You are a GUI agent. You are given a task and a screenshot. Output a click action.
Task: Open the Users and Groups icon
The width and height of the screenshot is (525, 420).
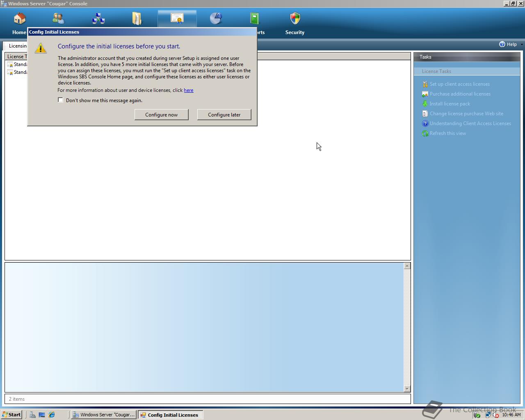(59, 18)
